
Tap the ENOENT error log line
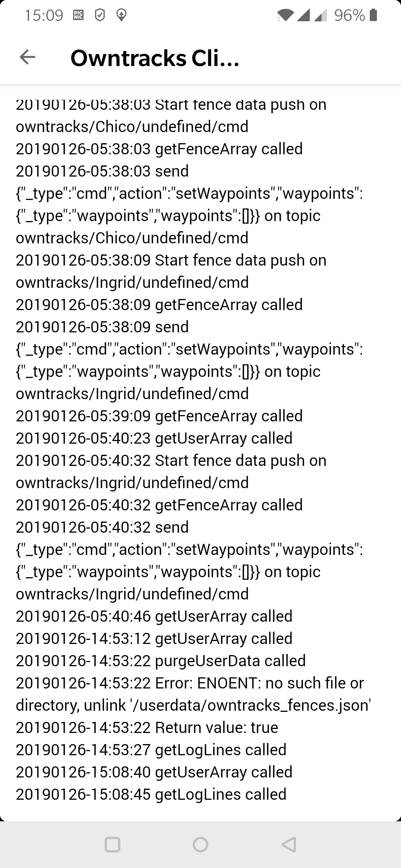(193, 694)
